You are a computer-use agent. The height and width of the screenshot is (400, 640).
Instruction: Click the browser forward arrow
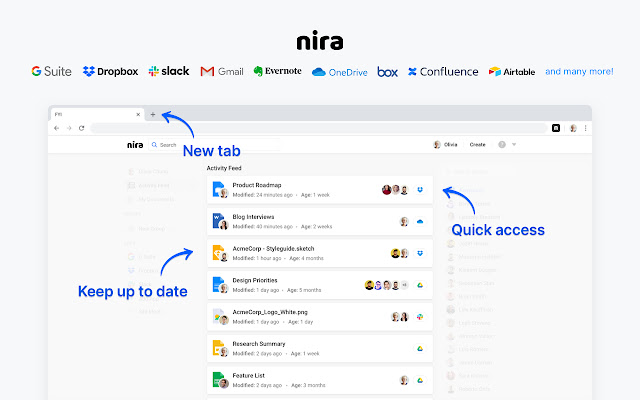tap(69, 128)
